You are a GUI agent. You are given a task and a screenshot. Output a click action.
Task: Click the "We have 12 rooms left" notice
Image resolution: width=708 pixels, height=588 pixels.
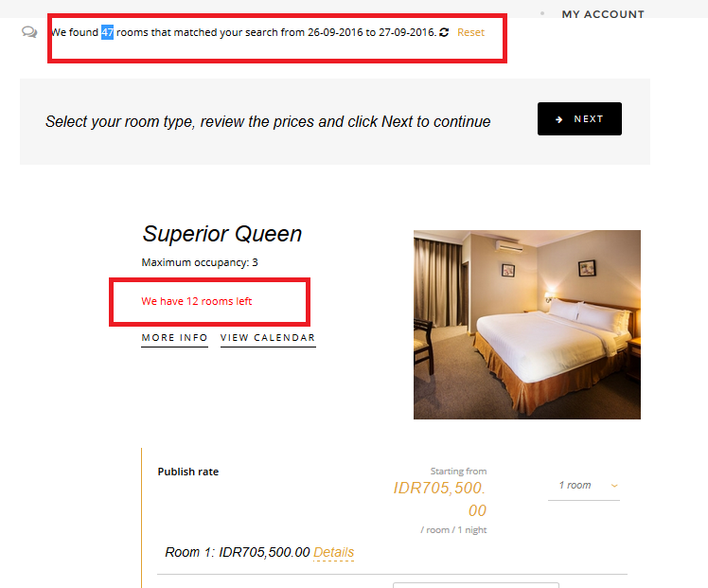(197, 301)
